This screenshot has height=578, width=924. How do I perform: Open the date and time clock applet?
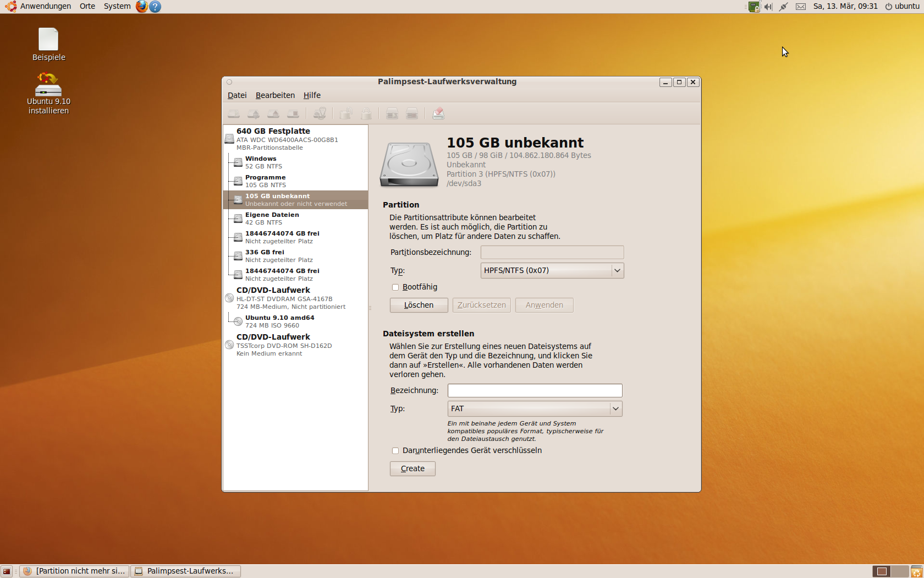pyautogui.click(x=845, y=7)
